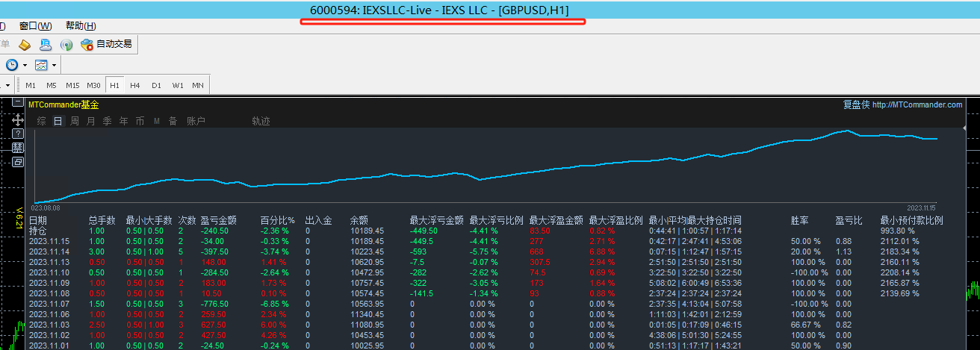Click the 993.80 % margin ratio value
The width and height of the screenshot is (980, 350).
[x=899, y=231]
